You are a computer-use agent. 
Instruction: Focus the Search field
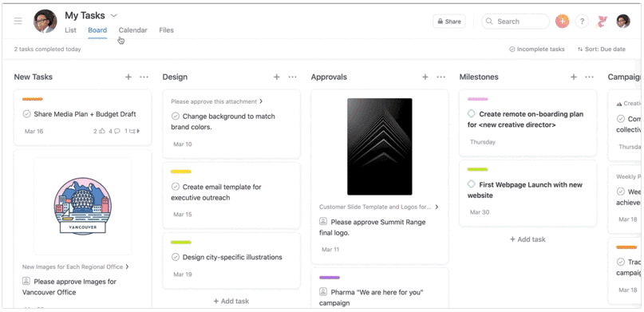[516, 22]
